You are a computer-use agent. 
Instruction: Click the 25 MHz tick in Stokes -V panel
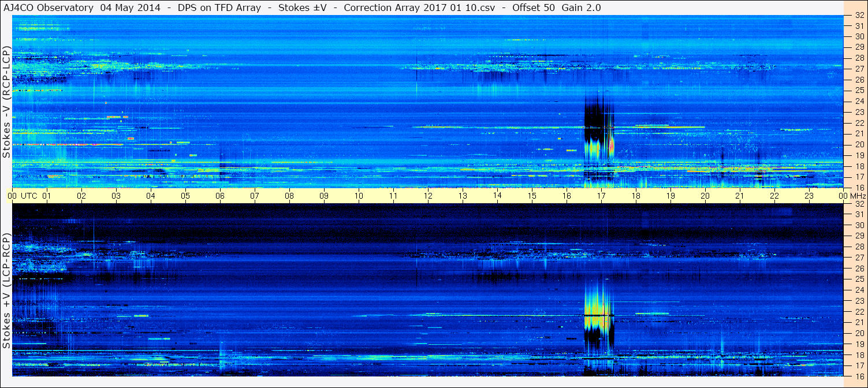[859, 90]
